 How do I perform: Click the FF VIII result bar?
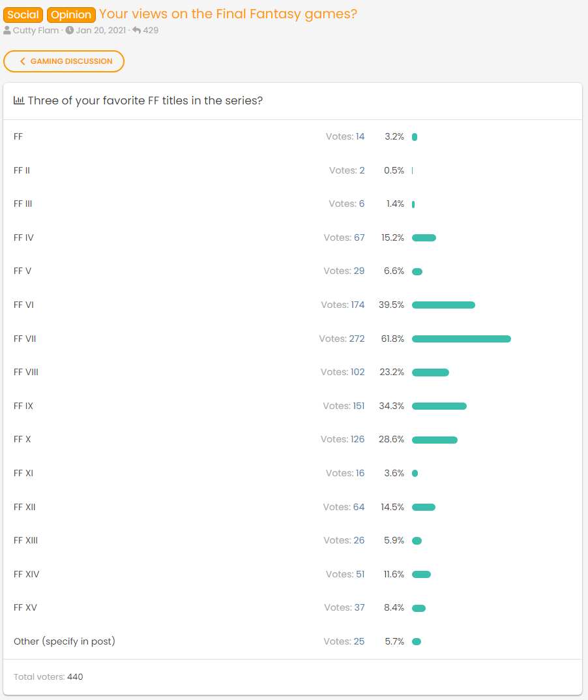[x=430, y=373]
